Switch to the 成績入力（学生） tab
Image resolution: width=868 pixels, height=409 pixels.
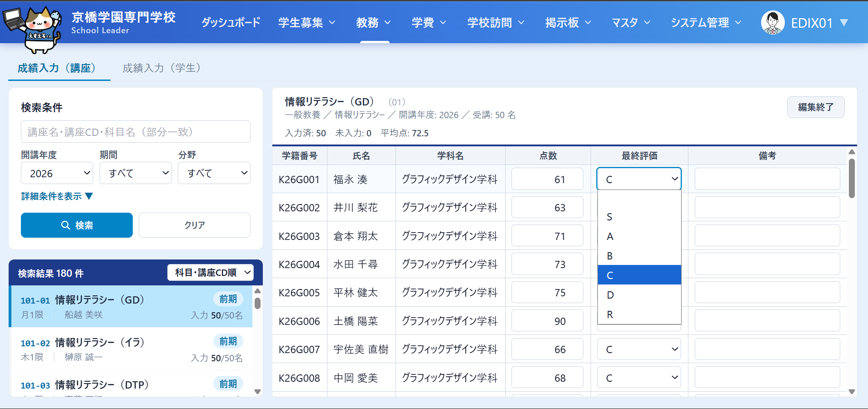click(x=161, y=68)
